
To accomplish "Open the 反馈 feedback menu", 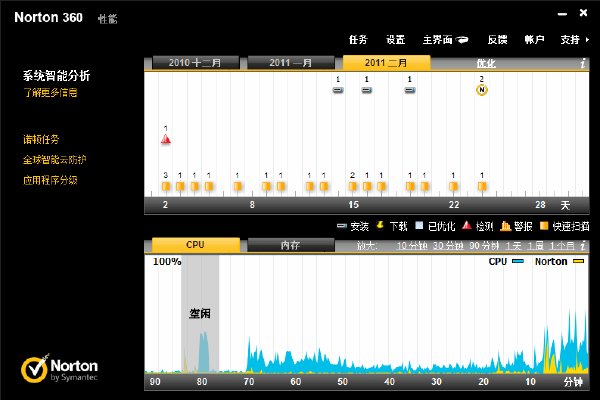I will click(x=497, y=39).
